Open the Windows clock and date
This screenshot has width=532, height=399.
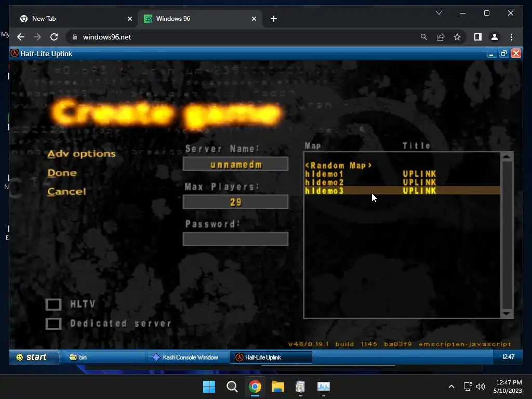(x=508, y=387)
